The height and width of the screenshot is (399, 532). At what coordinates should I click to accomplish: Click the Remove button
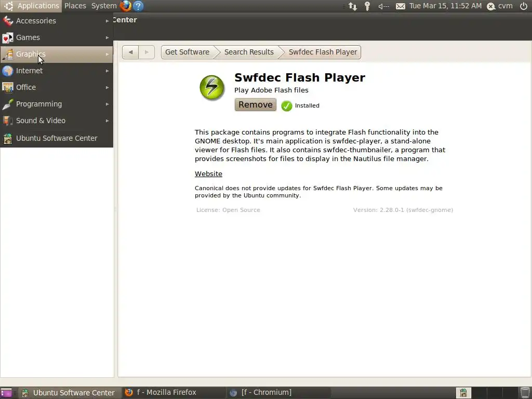coord(256,104)
